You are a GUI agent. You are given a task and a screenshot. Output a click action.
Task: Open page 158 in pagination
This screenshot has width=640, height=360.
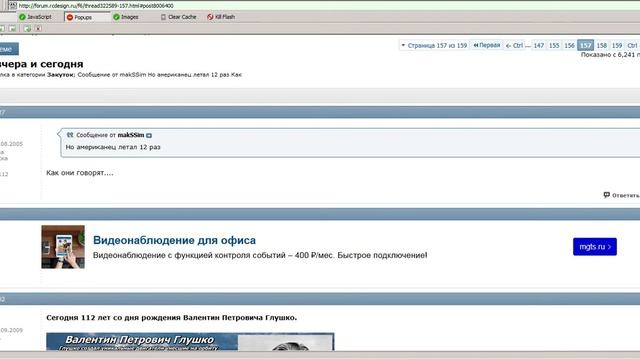(x=602, y=45)
